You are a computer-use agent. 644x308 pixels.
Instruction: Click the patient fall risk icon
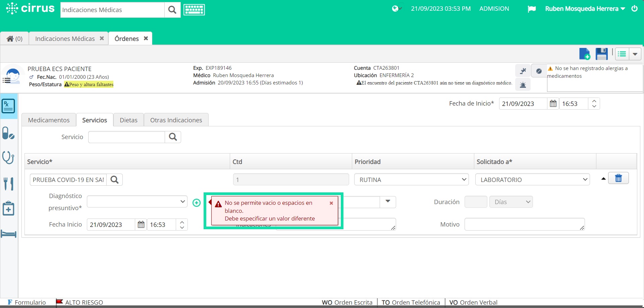[523, 71]
